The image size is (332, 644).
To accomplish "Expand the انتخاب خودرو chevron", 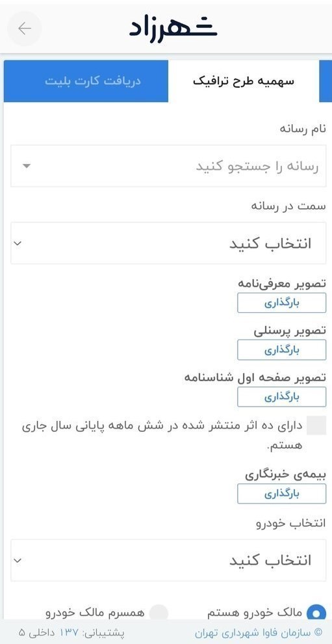I will (x=18, y=560).
